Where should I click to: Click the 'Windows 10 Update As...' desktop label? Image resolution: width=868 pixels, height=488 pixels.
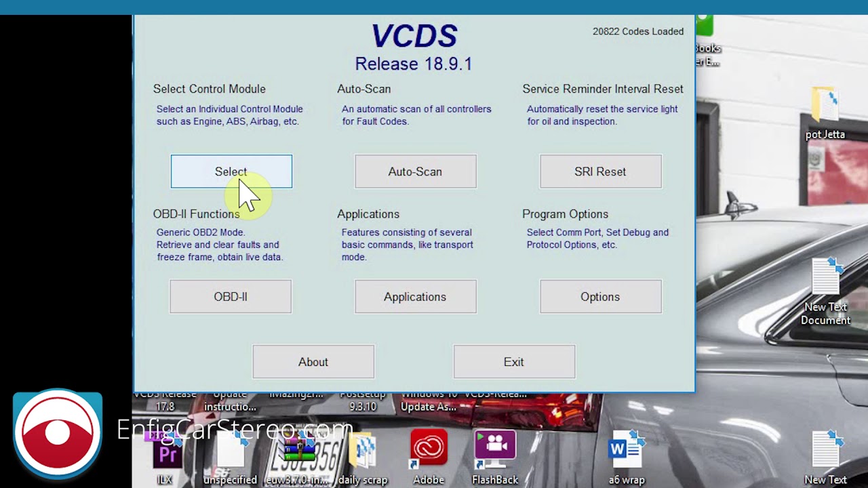pos(429,401)
